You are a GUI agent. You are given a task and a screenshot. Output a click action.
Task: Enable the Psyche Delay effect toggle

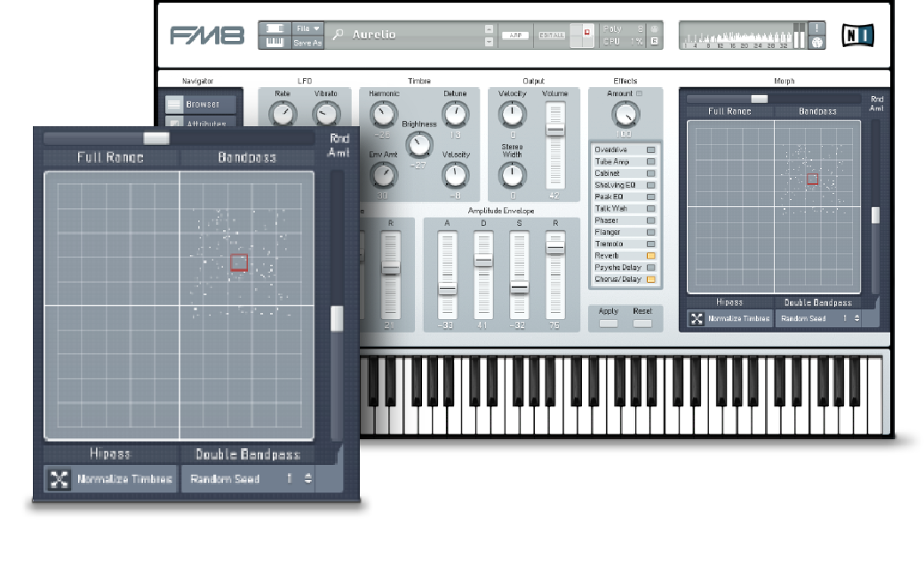(x=650, y=268)
